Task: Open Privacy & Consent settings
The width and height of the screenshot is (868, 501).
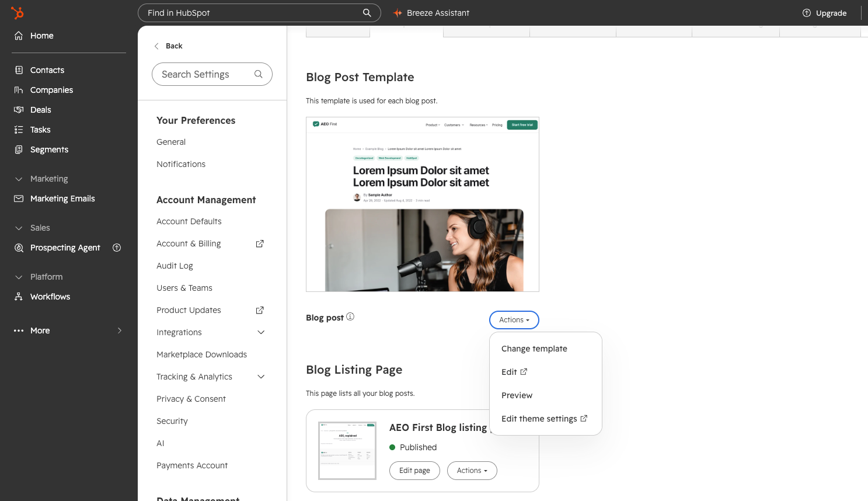Action: (191, 399)
